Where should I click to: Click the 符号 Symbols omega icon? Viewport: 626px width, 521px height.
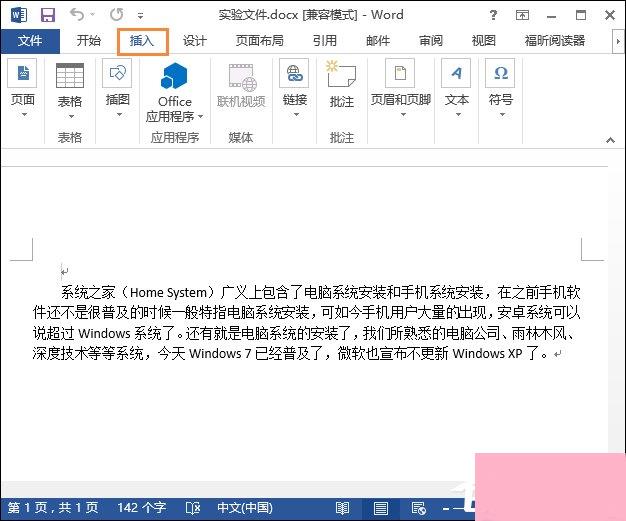point(500,73)
